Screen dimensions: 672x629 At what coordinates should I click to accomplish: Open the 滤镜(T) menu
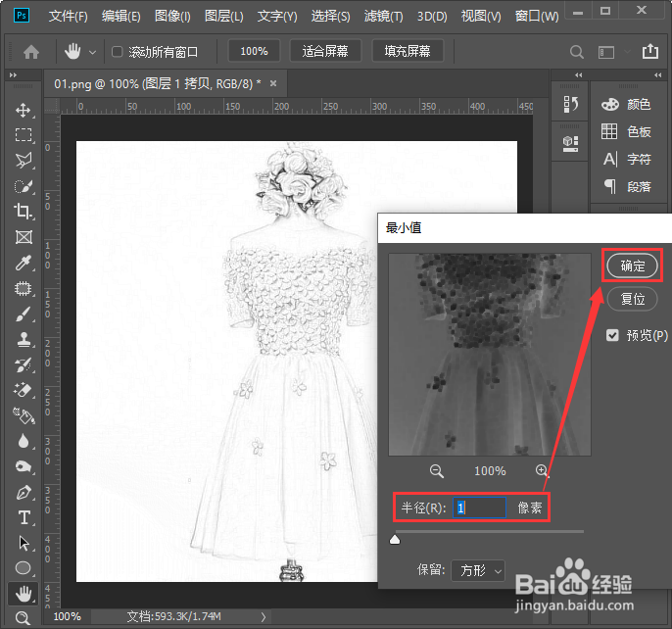coord(384,17)
